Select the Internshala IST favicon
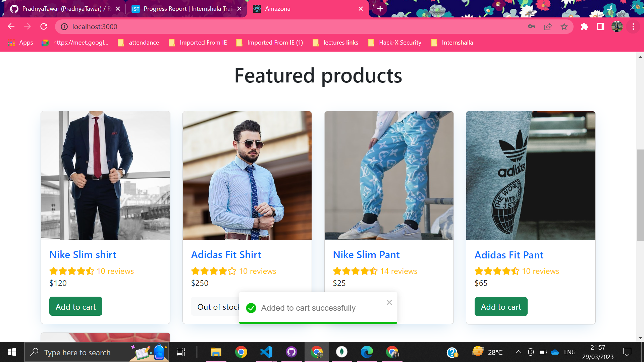Image resolution: width=644 pixels, height=362 pixels. point(136,9)
